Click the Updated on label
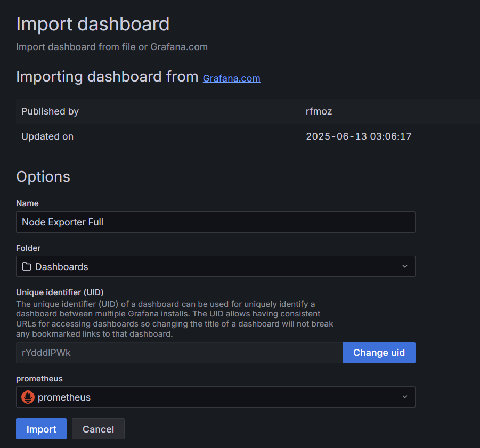Image resolution: width=480 pixels, height=448 pixels. 47,136
